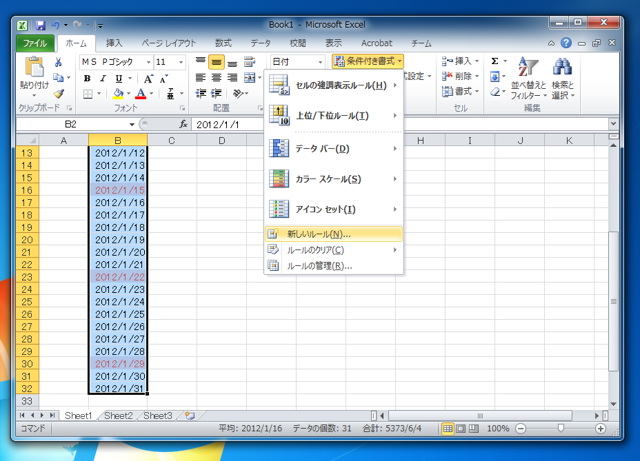Click the Cut scissors icon
Screen dimensions: 640x461
click(x=58, y=62)
